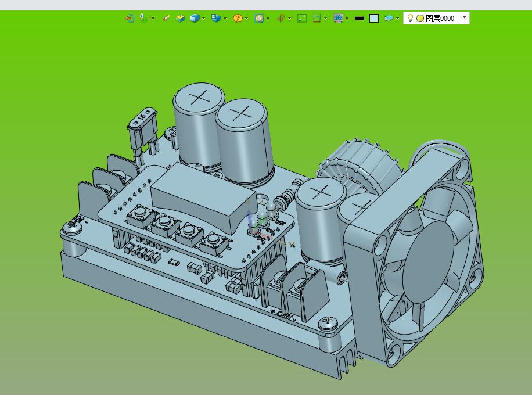
Task: Click the black line color swatch
Action: [360, 19]
